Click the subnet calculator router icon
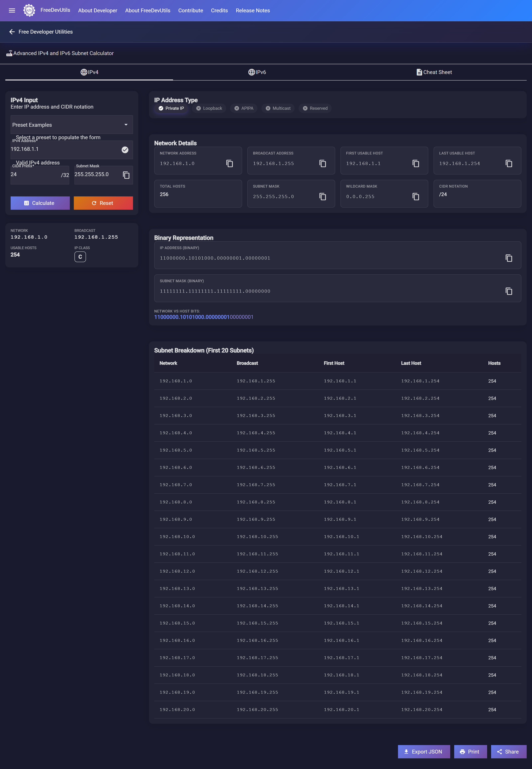This screenshot has height=769, width=532. click(9, 53)
